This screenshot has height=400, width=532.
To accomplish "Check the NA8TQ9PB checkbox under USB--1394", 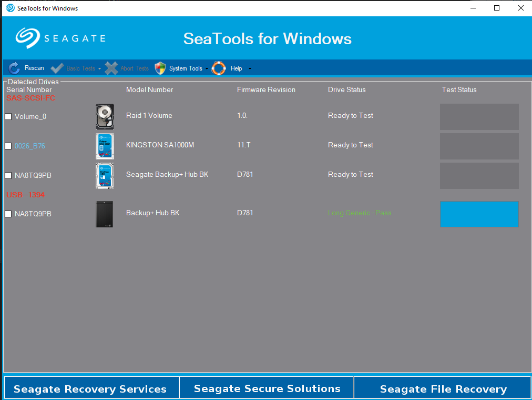I will 8,214.
